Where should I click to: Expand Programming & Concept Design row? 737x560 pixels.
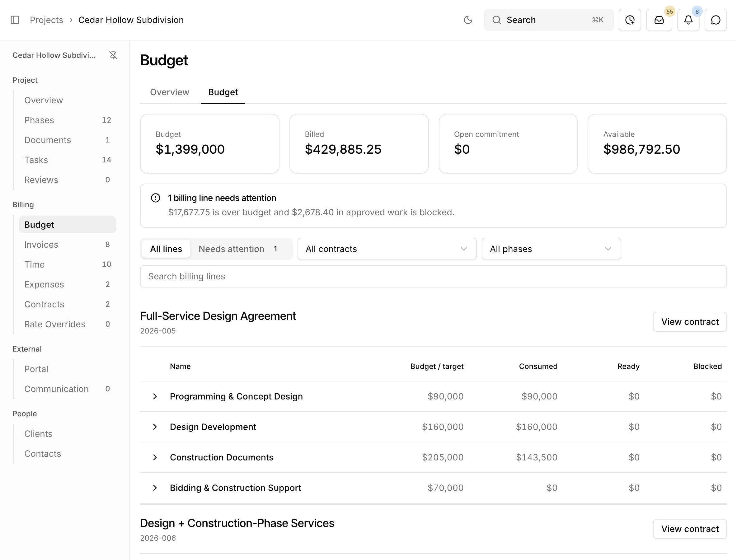(x=155, y=396)
